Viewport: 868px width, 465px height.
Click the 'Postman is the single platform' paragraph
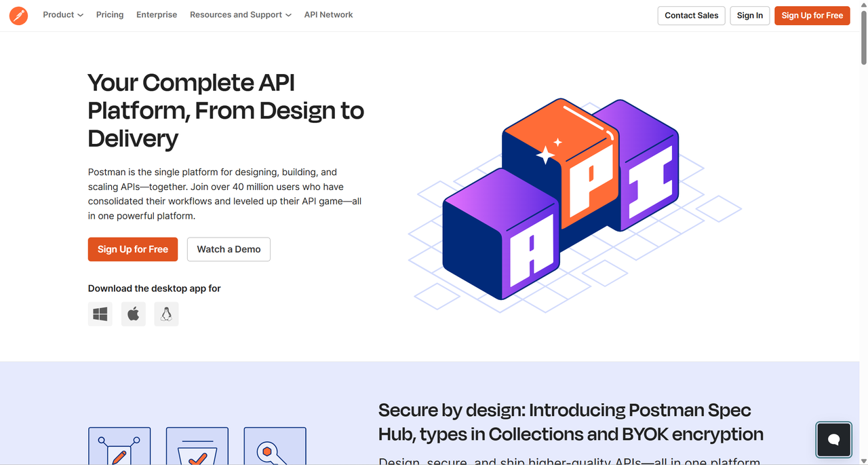(x=225, y=194)
